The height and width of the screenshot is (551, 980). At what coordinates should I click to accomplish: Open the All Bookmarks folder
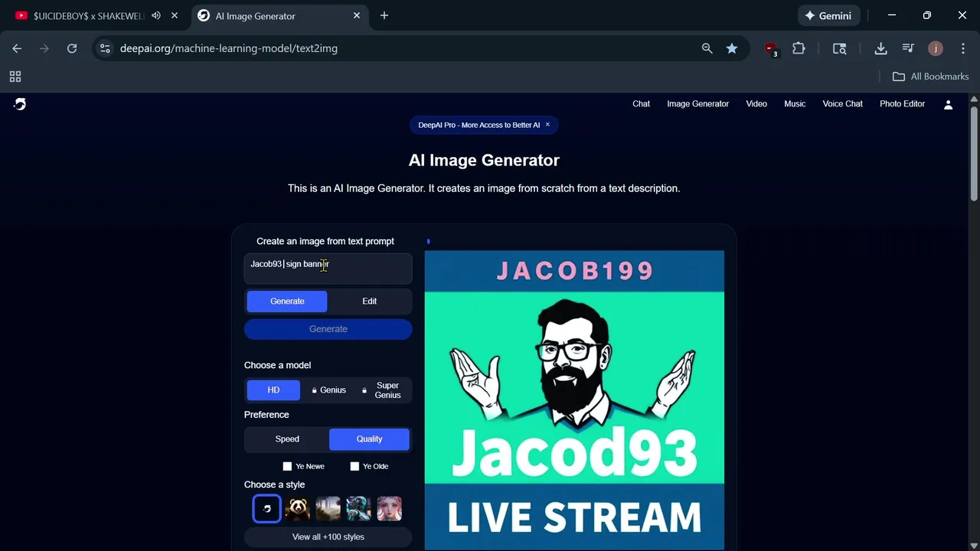930,77
